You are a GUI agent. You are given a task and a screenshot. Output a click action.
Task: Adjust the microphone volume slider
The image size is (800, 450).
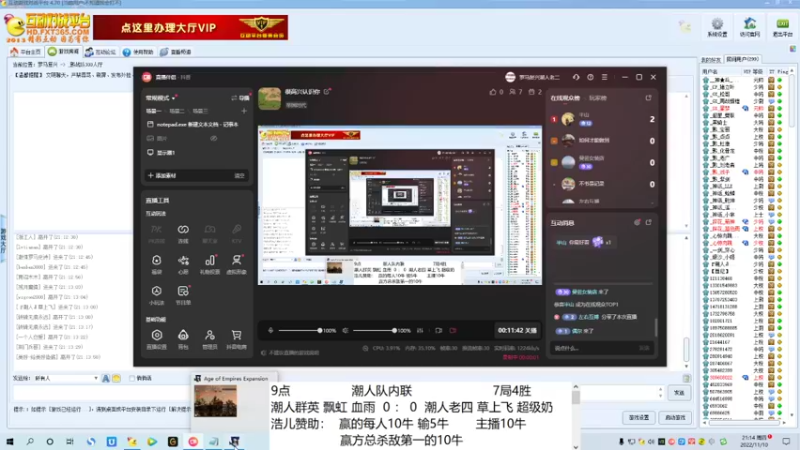(299, 331)
